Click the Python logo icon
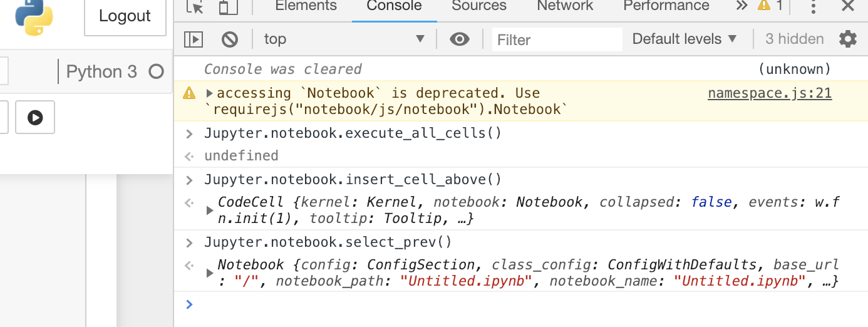The width and height of the screenshot is (868, 327). [x=34, y=17]
